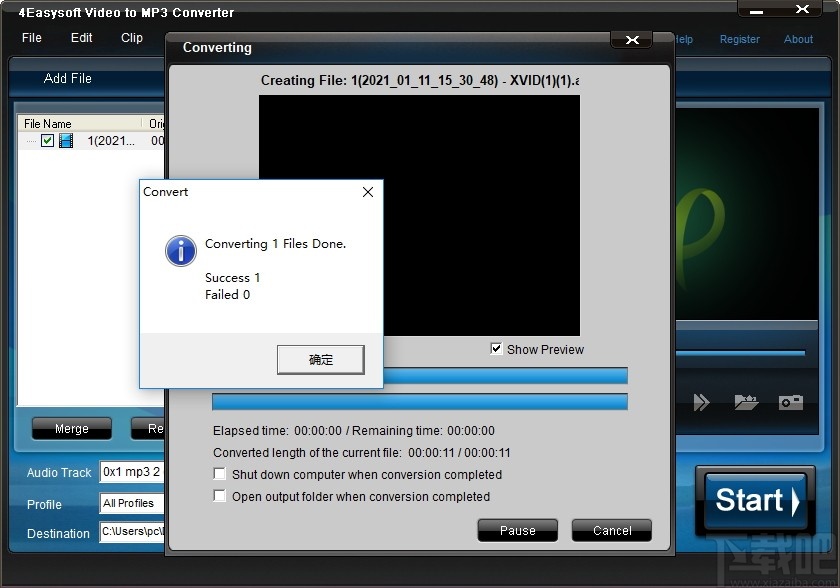Uncheck the Show Preview option
The image size is (840, 588).
496,349
